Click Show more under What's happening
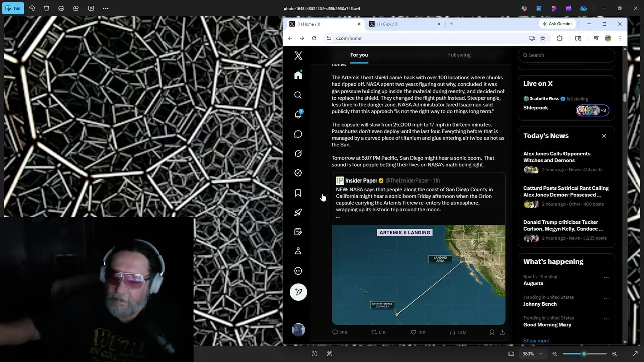Screen dimensions: 644x362 [536, 341]
